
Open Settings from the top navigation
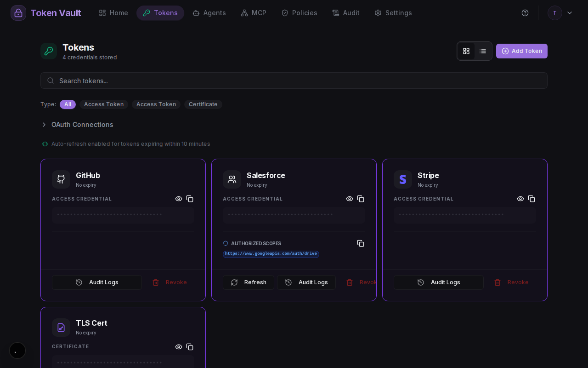tap(393, 13)
